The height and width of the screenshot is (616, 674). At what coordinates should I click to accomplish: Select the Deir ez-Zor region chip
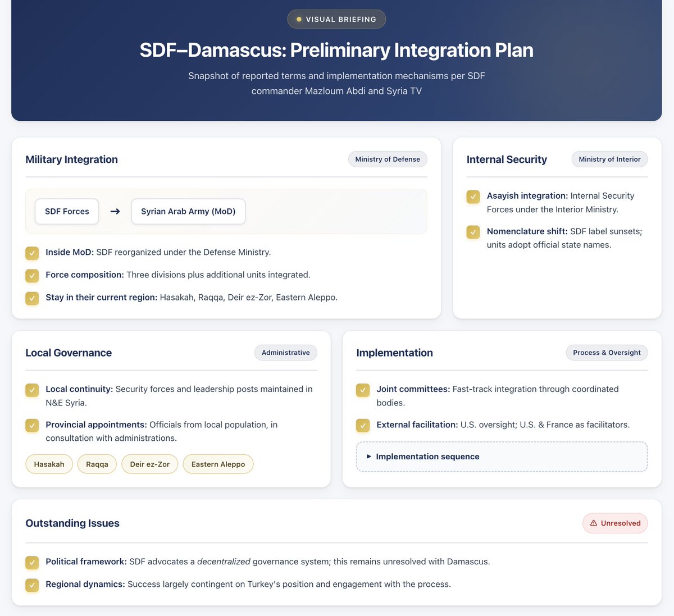[150, 464]
